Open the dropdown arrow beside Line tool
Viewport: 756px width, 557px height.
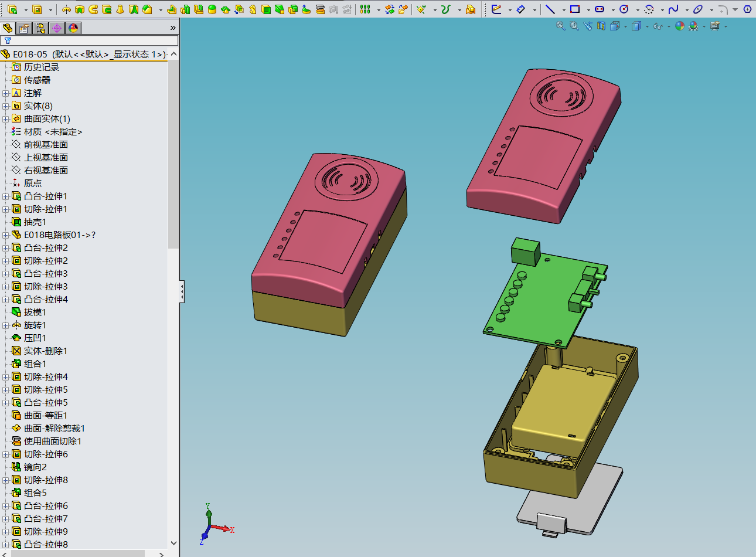(x=564, y=10)
